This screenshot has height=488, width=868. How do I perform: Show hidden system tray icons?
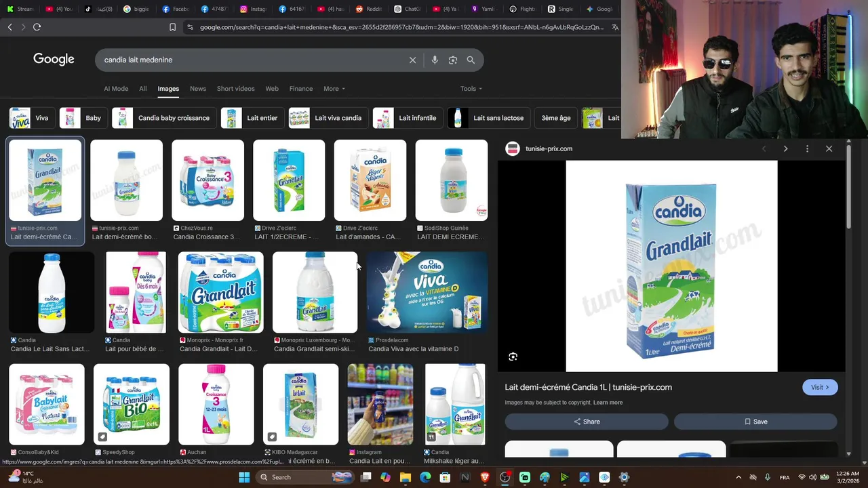tap(738, 477)
